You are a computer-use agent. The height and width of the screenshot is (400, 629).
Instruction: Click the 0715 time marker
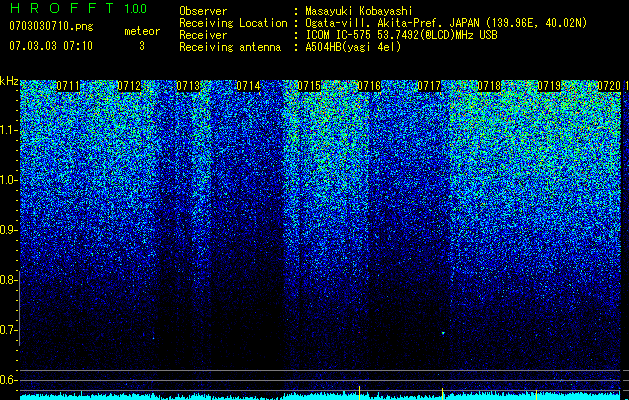point(309,86)
